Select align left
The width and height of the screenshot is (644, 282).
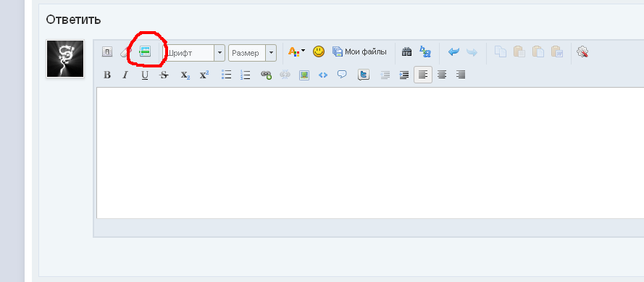coord(423,75)
